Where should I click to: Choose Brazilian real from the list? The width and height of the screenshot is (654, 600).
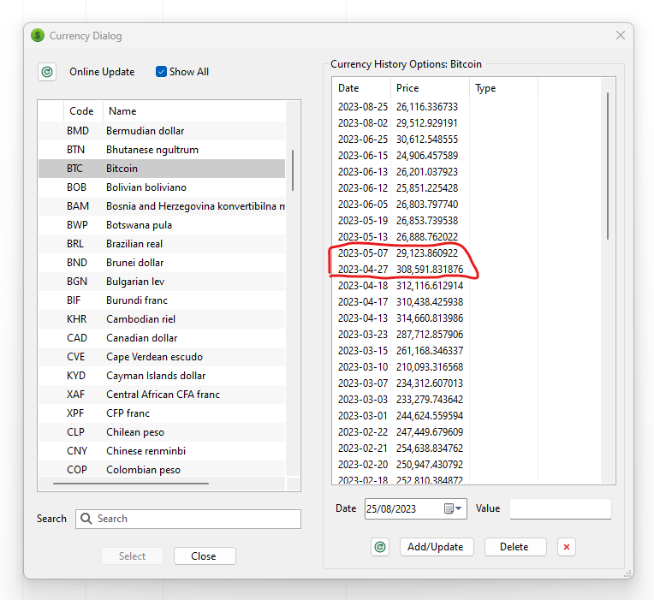click(x=137, y=244)
